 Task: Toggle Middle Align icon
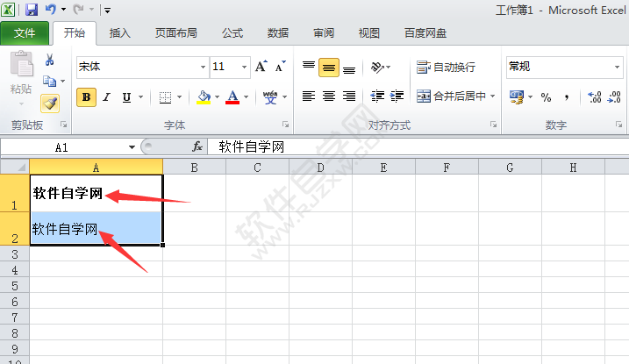[x=329, y=68]
